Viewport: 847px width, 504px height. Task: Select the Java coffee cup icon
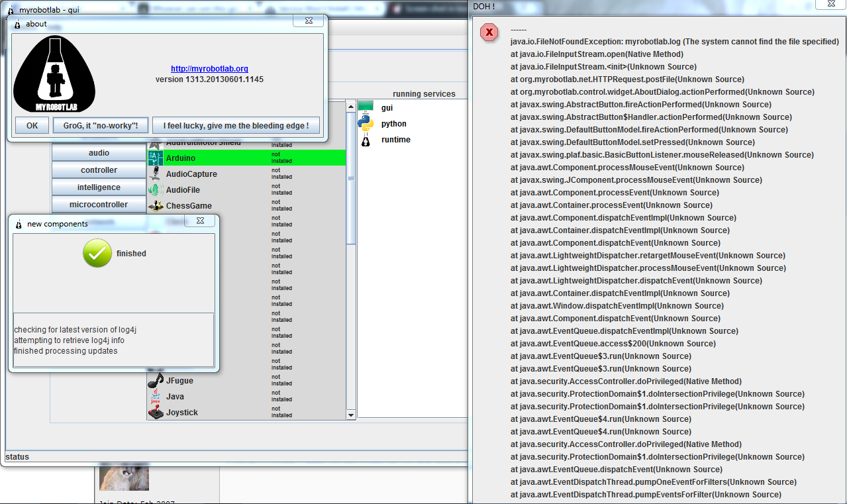pyautogui.click(x=155, y=397)
